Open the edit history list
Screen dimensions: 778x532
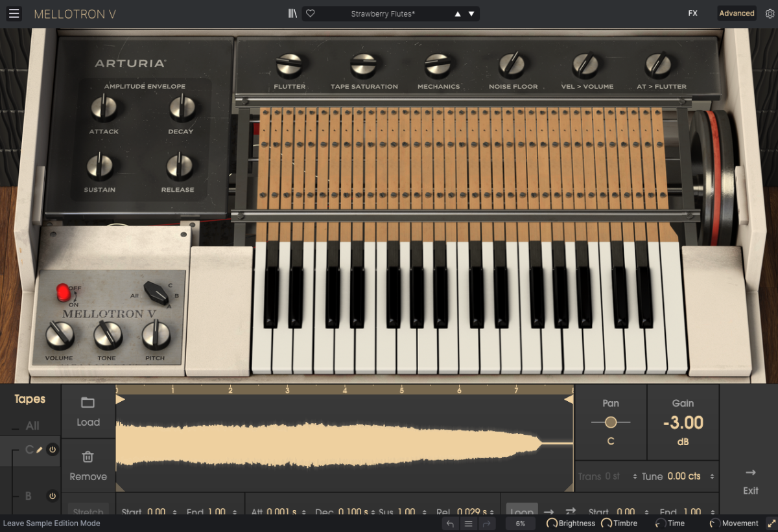coord(469,524)
